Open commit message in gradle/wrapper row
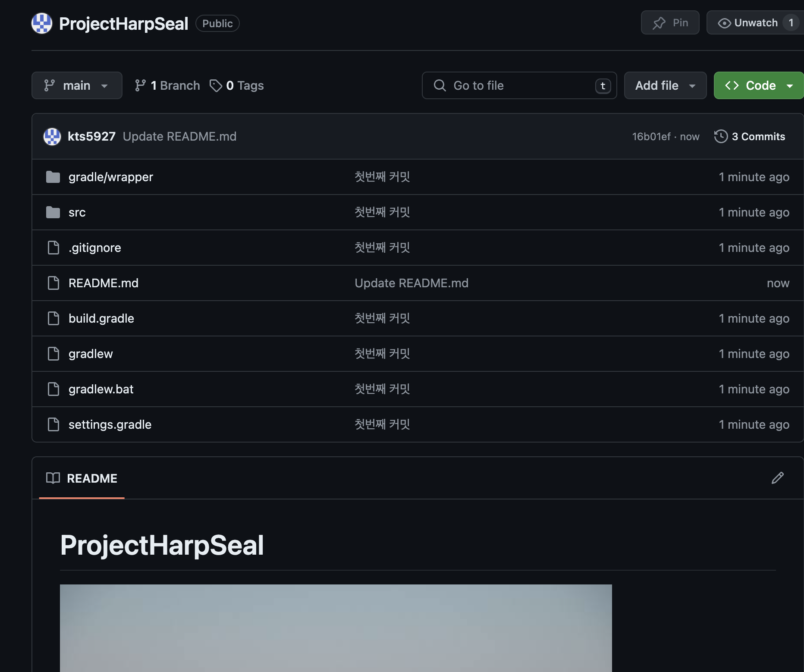Image resolution: width=804 pixels, height=672 pixels. [x=382, y=177]
